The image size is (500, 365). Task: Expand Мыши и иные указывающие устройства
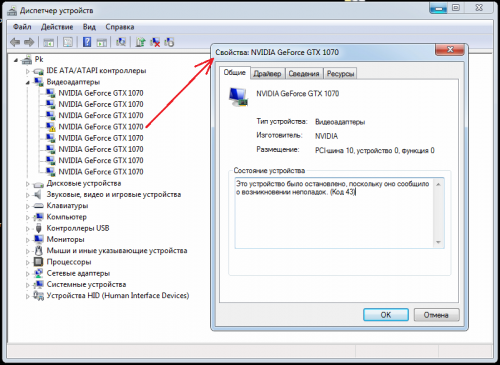pyautogui.click(x=28, y=251)
